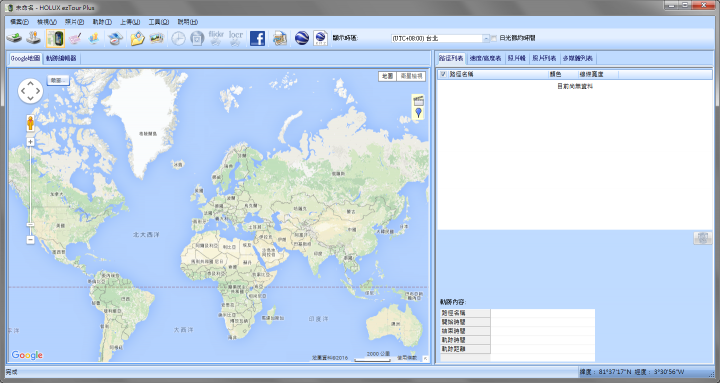This screenshot has width=720, height=383.
Task: Switch to the 多媒體列表 tab
Action: point(578,58)
